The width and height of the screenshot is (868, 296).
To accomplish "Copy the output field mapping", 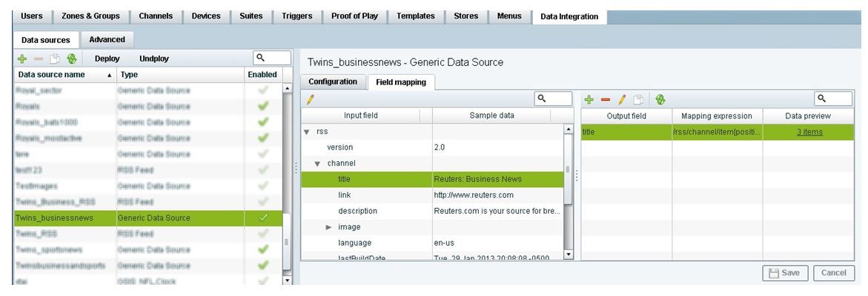I will coord(638,99).
